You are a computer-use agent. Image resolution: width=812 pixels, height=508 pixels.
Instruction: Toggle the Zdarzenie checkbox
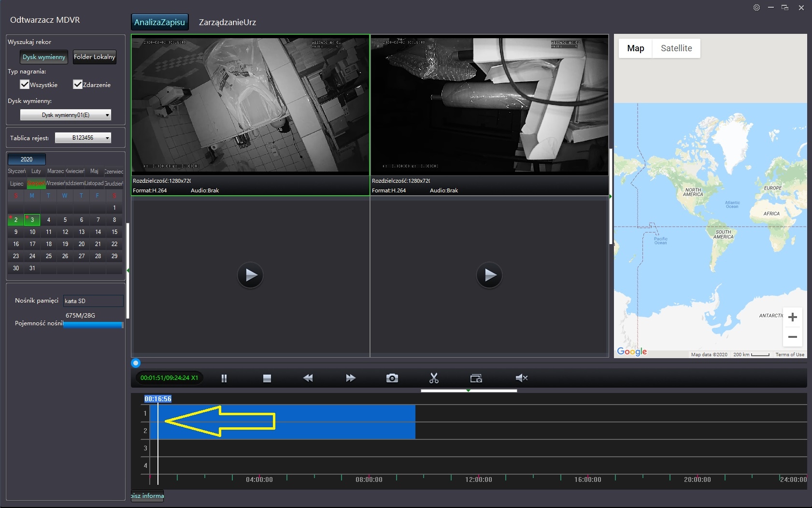(78, 85)
